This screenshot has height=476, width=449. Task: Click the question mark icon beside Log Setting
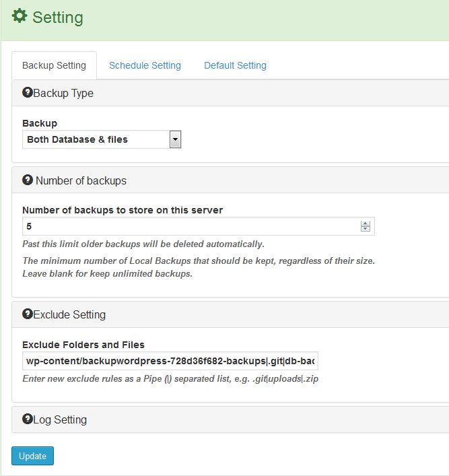[x=28, y=419]
